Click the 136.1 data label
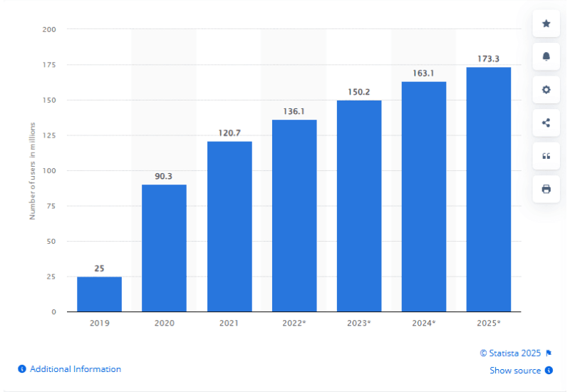Image resolution: width=570 pixels, height=392 pixels. [294, 111]
